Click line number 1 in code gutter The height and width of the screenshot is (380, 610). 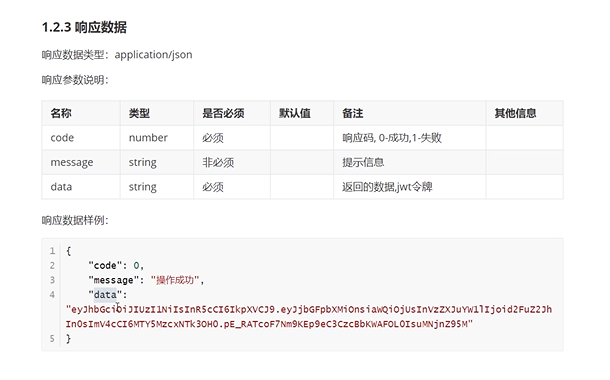coord(52,251)
